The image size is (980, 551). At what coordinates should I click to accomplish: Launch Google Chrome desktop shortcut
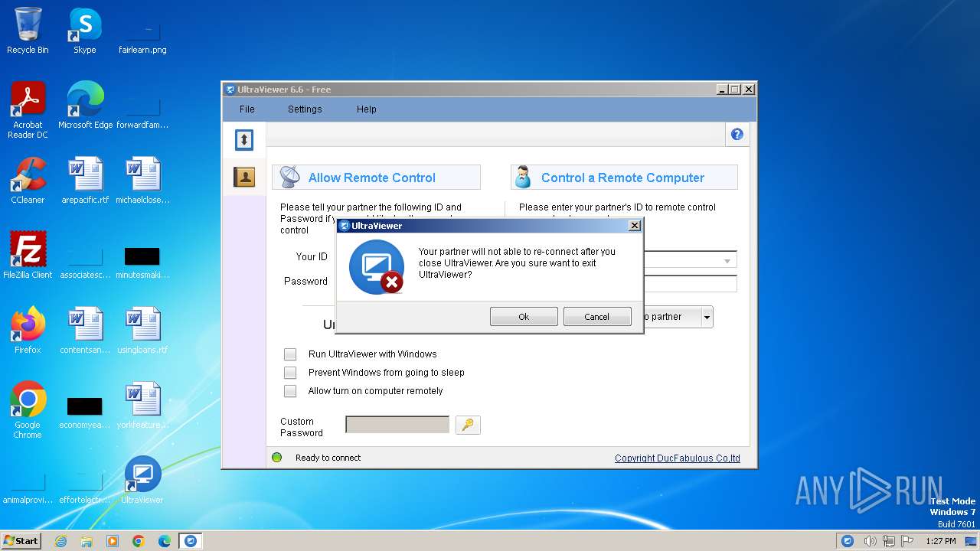[x=28, y=410]
